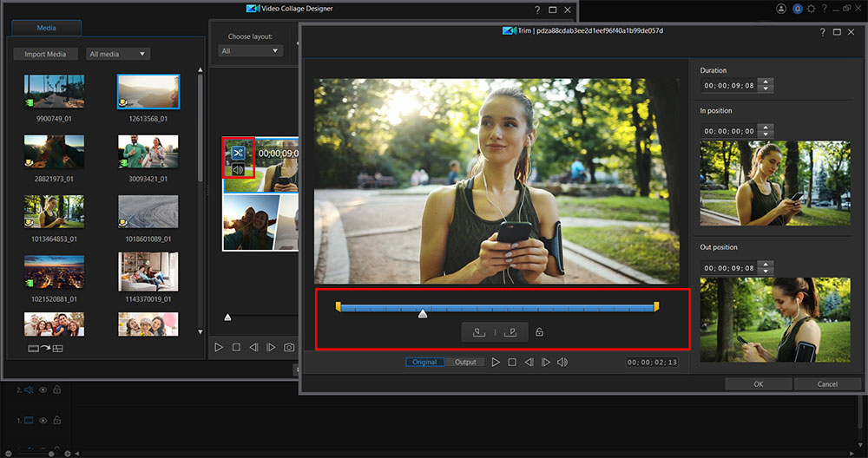Click the auto-fill media to layout icon
The image size is (868, 458).
(x=45, y=349)
